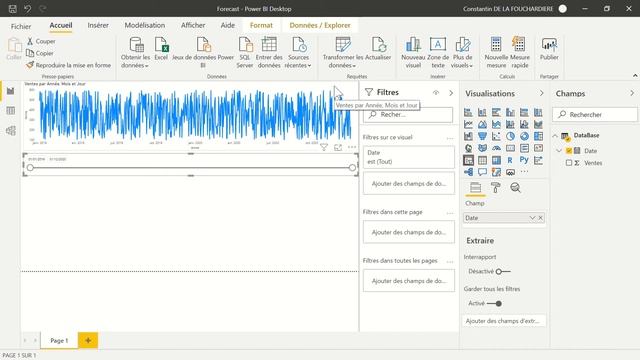Open the Model view from the left sidebar
The height and width of the screenshot is (360, 640).
click(x=11, y=131)
